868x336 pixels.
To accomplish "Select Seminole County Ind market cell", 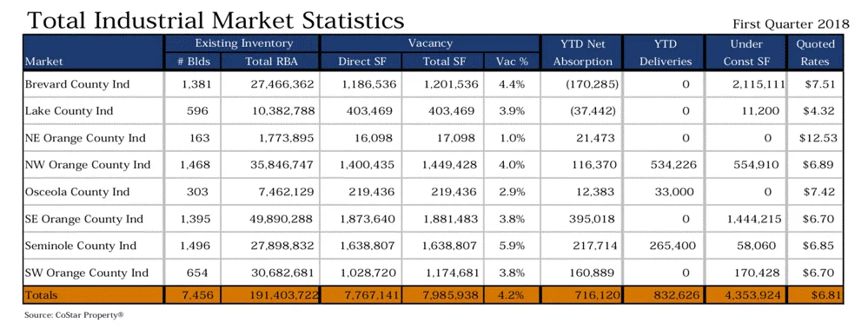I will coord(80,245).
